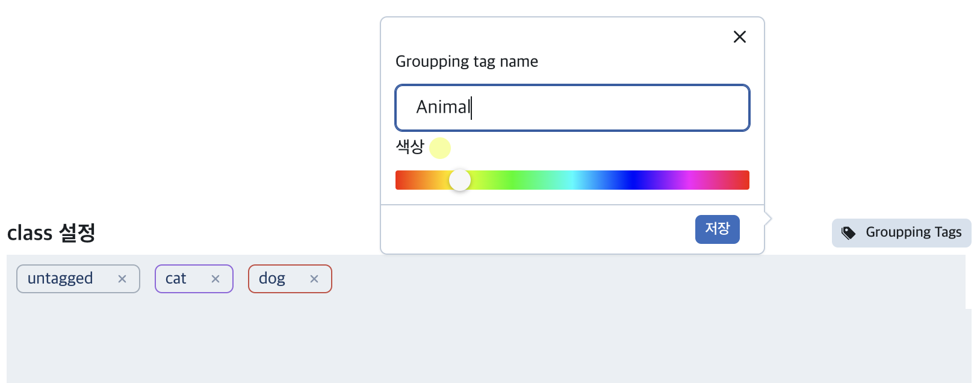Close the Groupping tag name popup

[740, 37]
